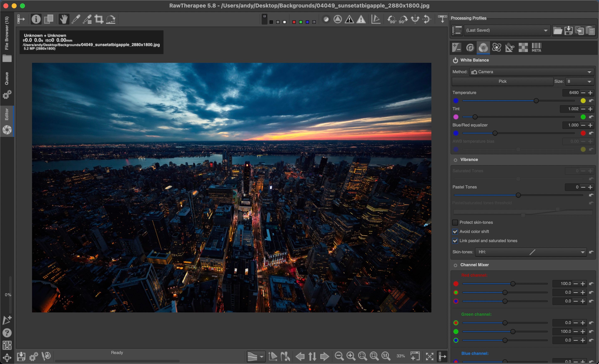Open the White Balance Method dropdown

pos(531,72)
